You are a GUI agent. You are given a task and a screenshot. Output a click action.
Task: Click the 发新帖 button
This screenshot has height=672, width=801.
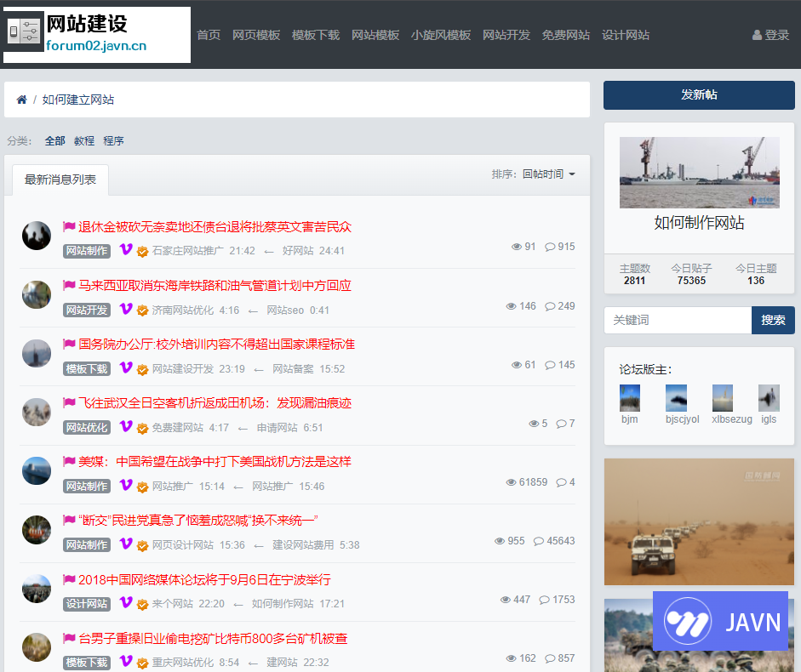(x=699, y=95)
